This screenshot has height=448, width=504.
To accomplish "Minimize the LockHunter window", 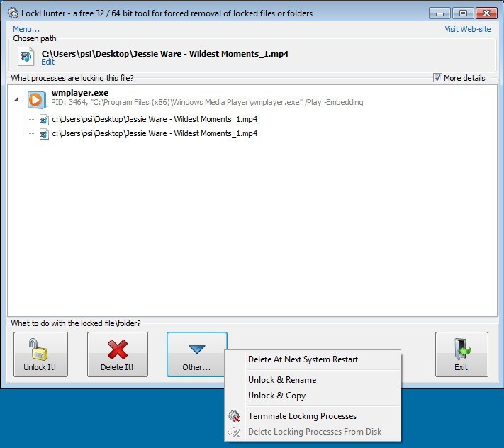I will 439,13.
